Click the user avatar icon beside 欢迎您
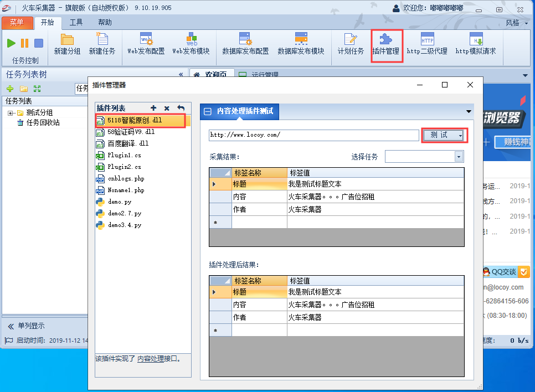 pos(396,8)
